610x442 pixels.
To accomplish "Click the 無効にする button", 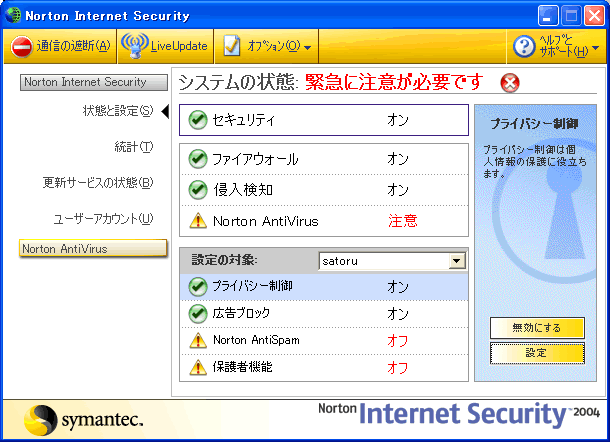I will point(537,328).
